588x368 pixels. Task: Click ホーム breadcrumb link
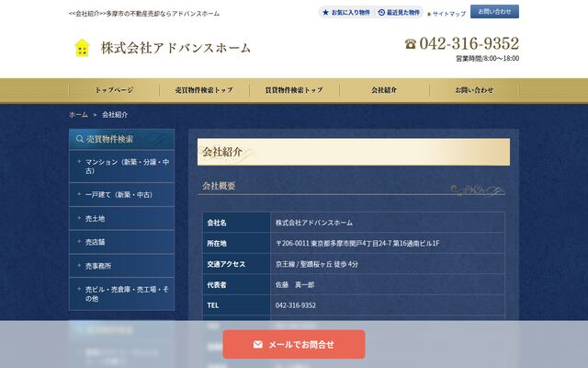click(x=78, y=114)
